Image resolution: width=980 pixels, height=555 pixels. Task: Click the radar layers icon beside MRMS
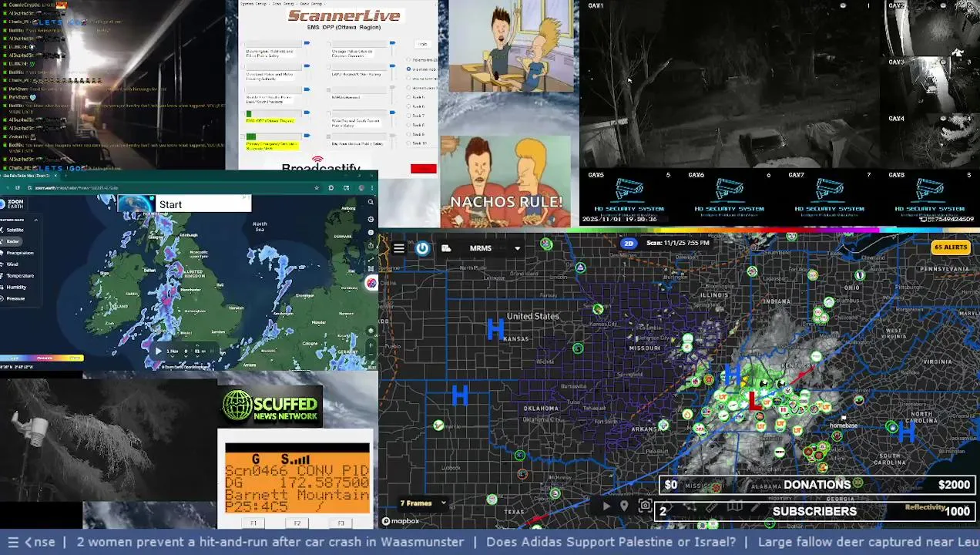[x=446, y=248]
